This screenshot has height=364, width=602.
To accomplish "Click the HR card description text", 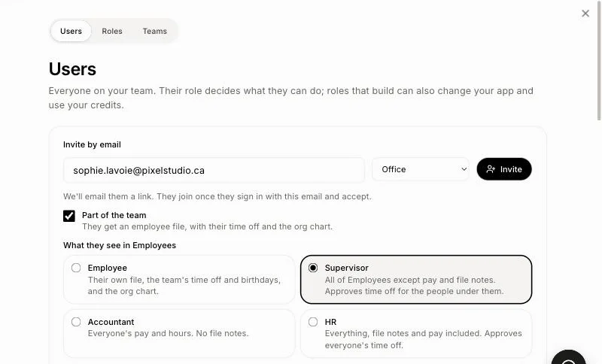I will 423,339.
